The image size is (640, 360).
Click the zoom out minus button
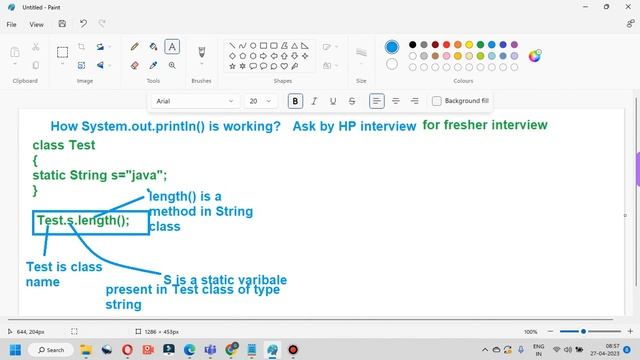tap(550, 331)
